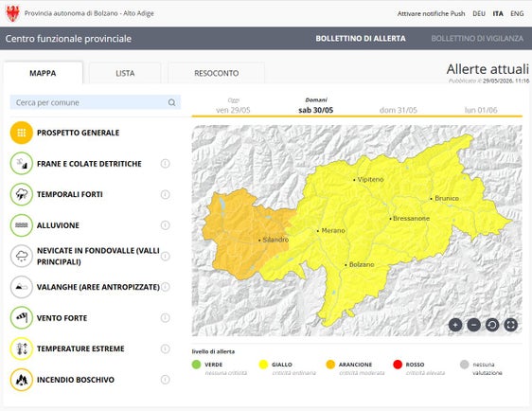Switch language to ITA
Image resolution: width=532 pixels, height=411 pixels.
pos(498,13)
